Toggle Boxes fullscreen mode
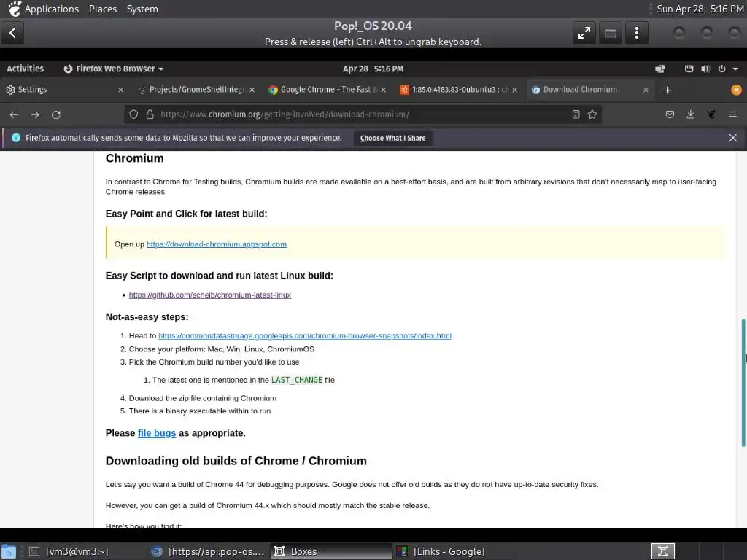Viewport: 747px width, 560px height. (584, 33)
